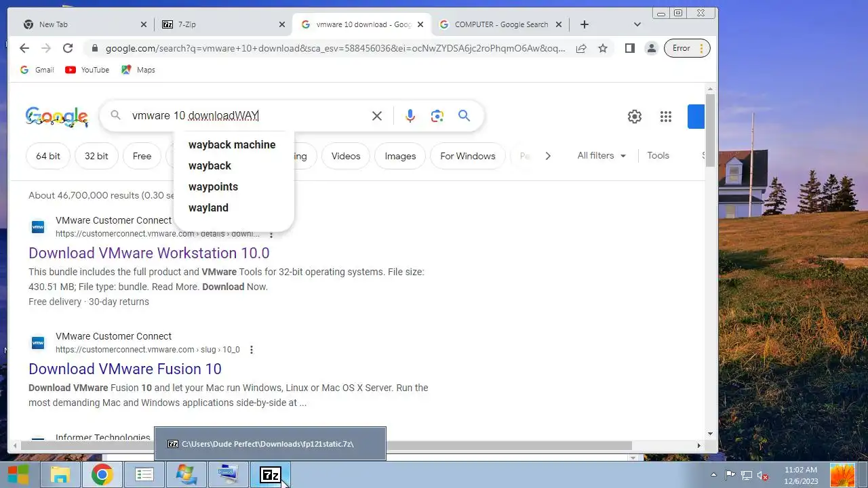Open Download VMware Workstation 10.0 result

point(149,253)
